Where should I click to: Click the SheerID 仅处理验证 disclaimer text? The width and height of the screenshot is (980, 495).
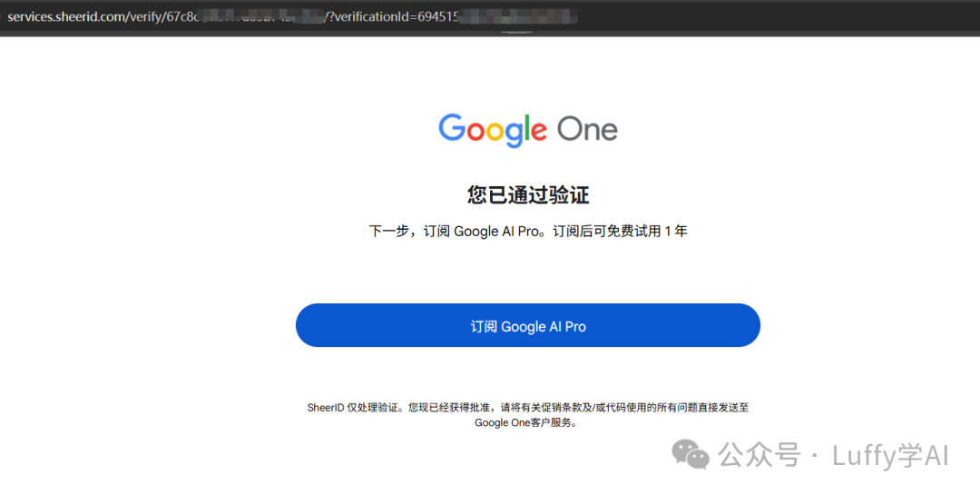pyautogui.click(x=527, y=415)
